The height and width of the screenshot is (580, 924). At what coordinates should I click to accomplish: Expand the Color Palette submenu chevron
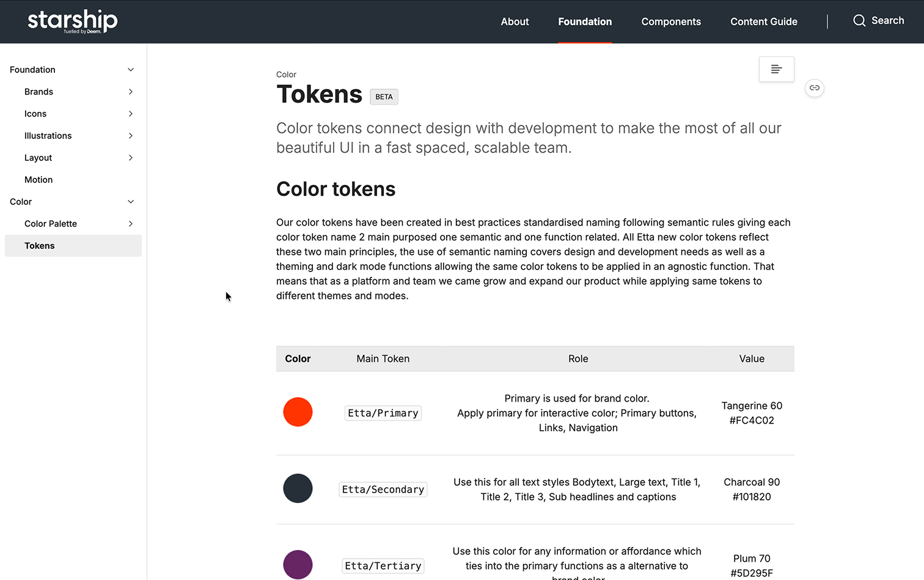pyautogui.click(x=131, y=224)
